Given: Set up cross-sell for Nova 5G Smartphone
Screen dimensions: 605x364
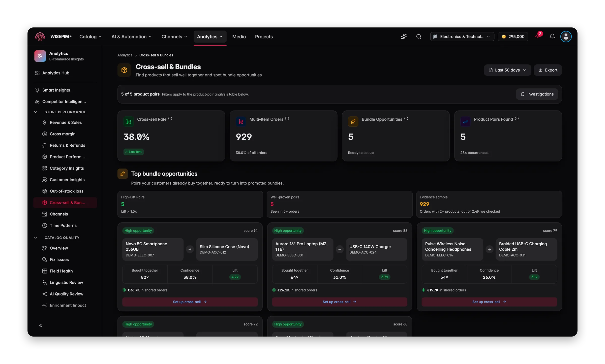Looking at the screenshot, I should coord(190,302).
